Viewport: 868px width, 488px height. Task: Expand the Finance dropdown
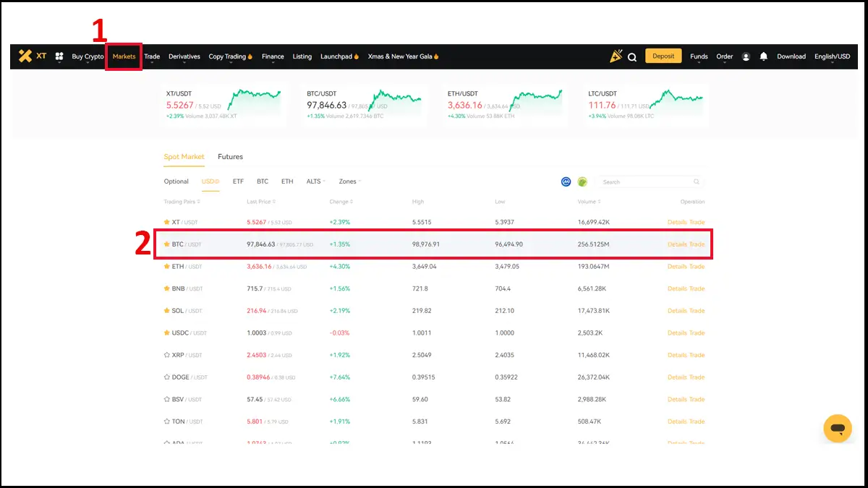click(273, 56)
